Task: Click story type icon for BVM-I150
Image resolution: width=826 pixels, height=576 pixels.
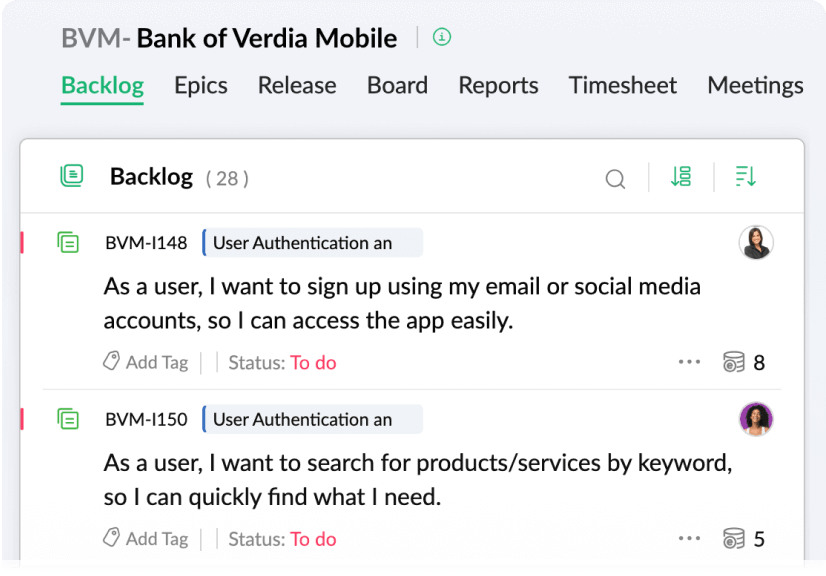Action: (x=68, y=419)
